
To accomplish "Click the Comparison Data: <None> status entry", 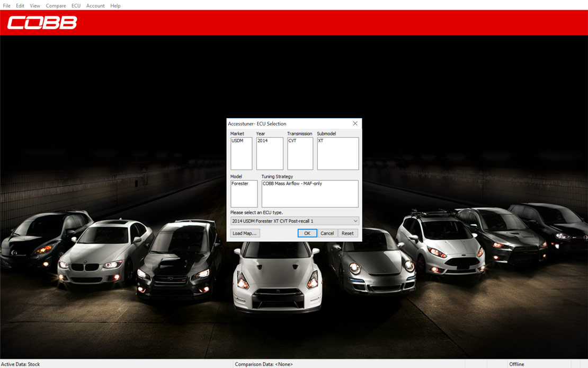I will click(x=264, y=364).
